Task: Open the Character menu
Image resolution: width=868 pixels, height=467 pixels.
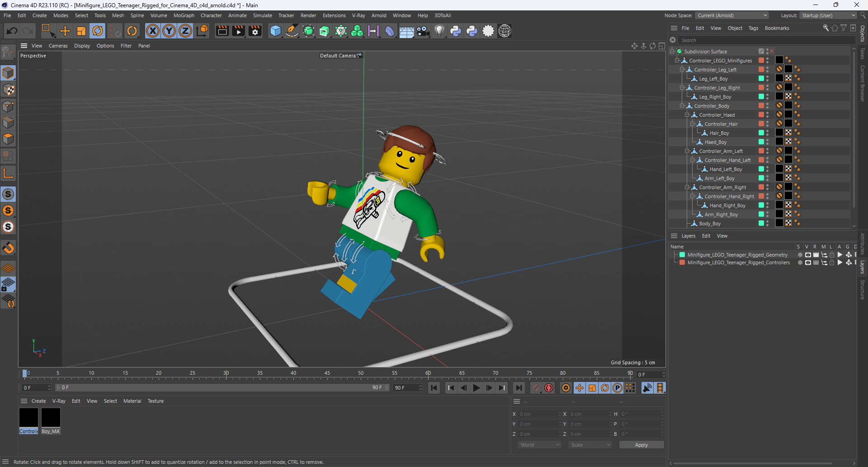Action: coord(211,15)
